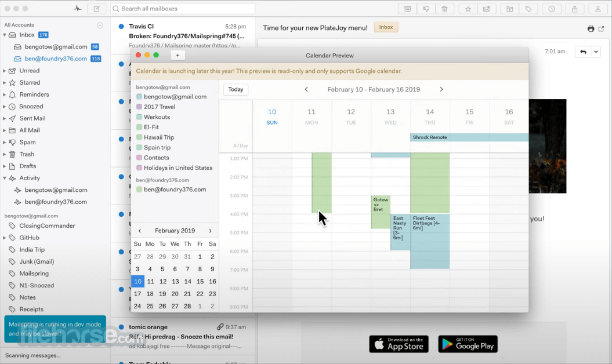
Task: Click the label tag icon in toolbar
Action: point(528,9)
